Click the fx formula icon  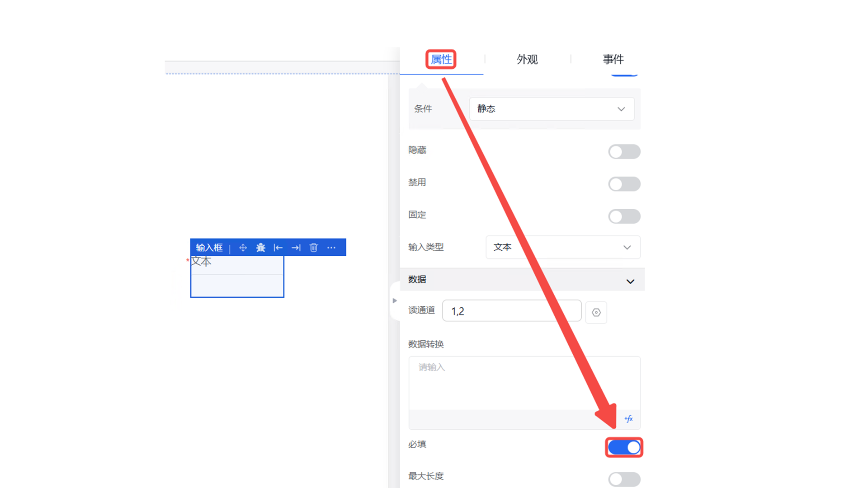629,419
